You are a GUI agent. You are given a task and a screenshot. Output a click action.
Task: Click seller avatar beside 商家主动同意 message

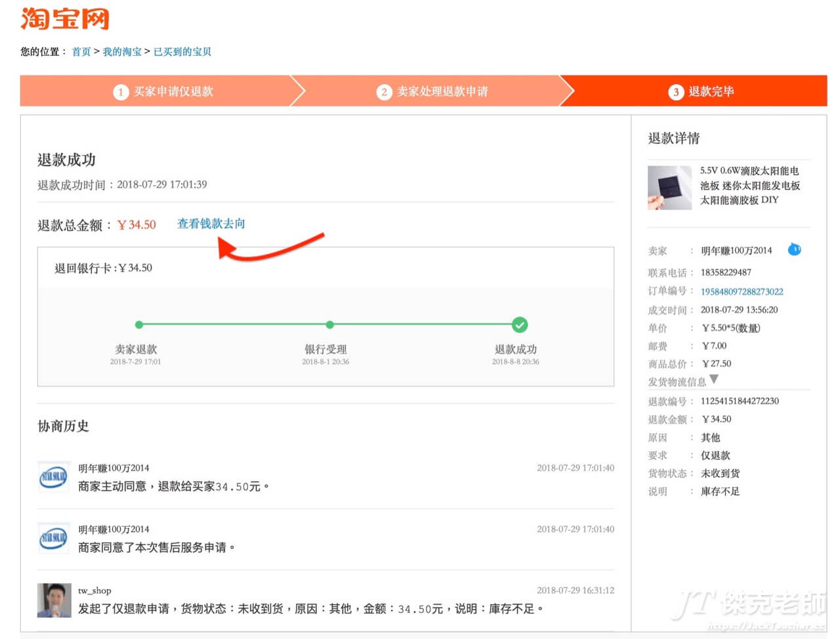[53, 477]
